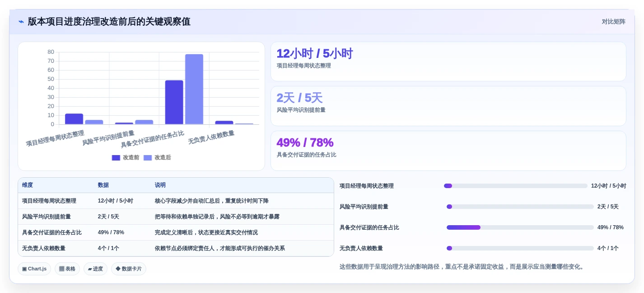644x293 pixels.
Task: Click the 维度 column header
Action: [28, 185]
